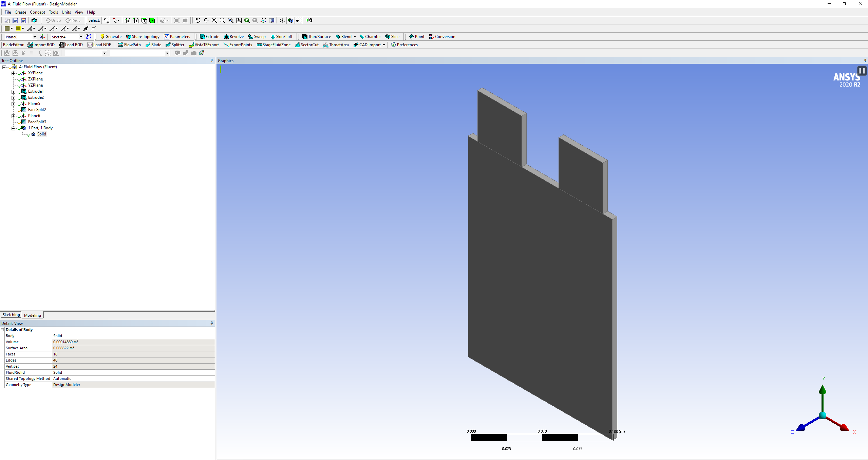Click the image capture camera icon
This screenshot has height=460, width=868.
coord(34,20)
